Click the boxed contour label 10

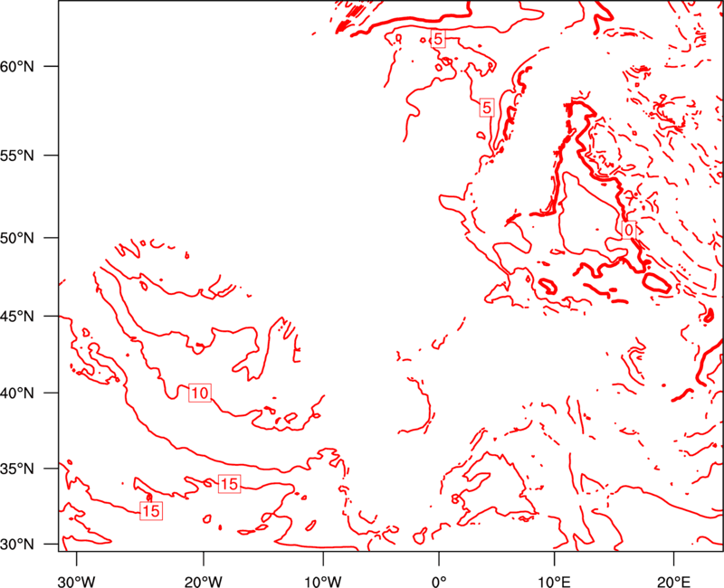(200, 394)
